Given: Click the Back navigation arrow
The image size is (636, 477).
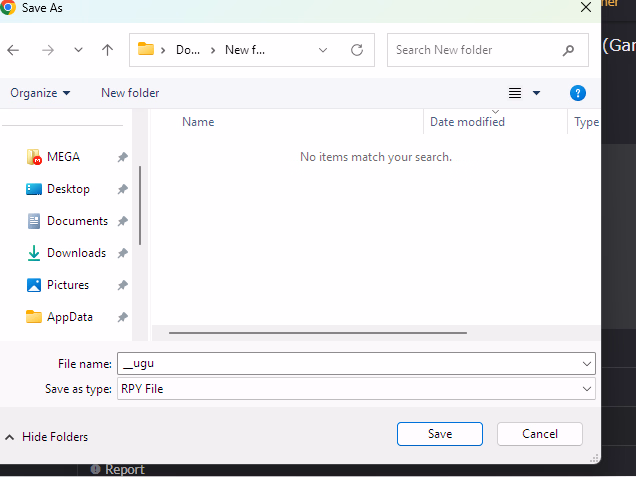Looking at the screenshot, I should (x=14, y=50).
